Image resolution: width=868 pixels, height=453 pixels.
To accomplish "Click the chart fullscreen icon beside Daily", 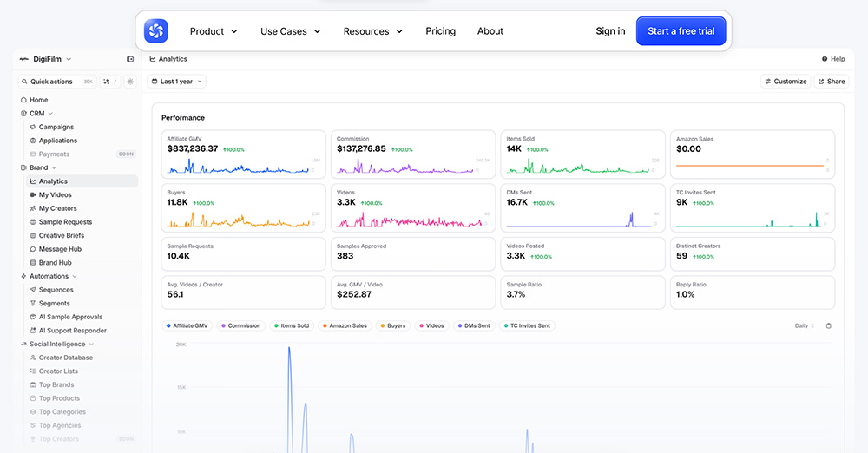I will 829,325.
